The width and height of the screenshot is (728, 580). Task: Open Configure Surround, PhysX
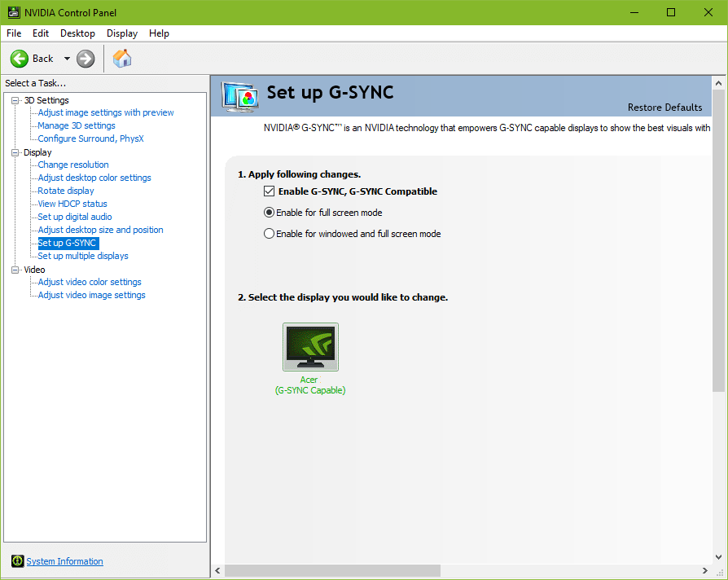(91, 138)
